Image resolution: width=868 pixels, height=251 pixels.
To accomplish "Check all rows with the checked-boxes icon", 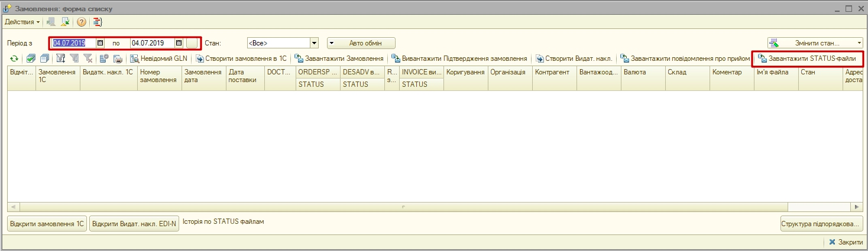I will coord(31,58).
